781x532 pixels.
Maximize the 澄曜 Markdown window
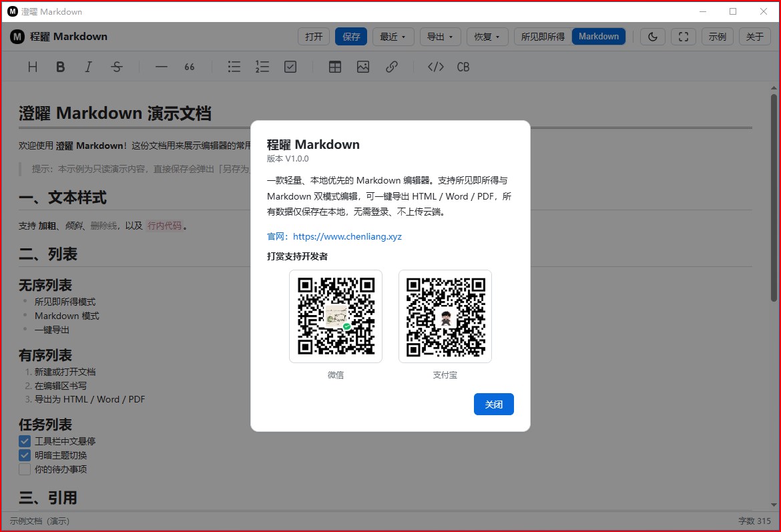(x=733, y=11)
